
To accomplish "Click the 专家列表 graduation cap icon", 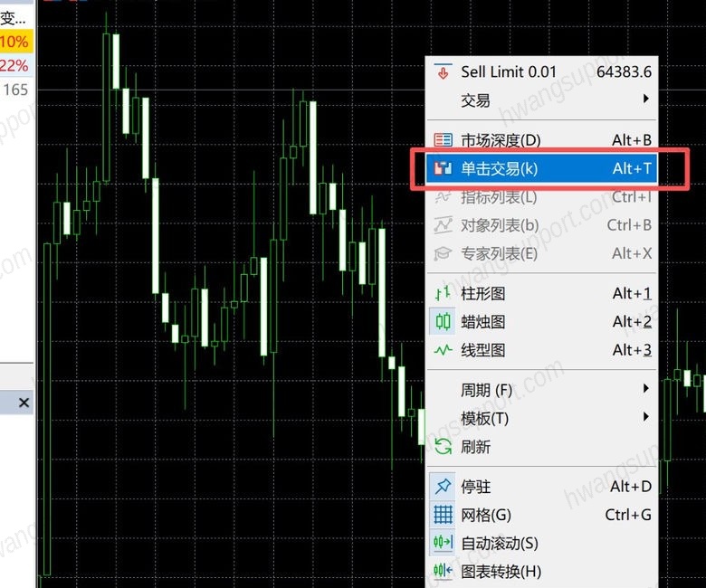I will (x=443, y=253).
